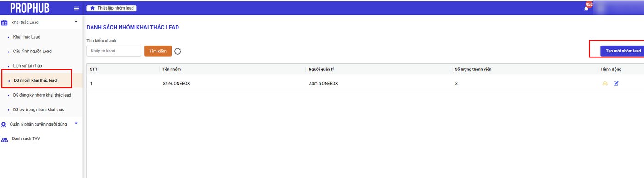Open DS đăng ký nhóm khai thác lead

click(42, 95)
